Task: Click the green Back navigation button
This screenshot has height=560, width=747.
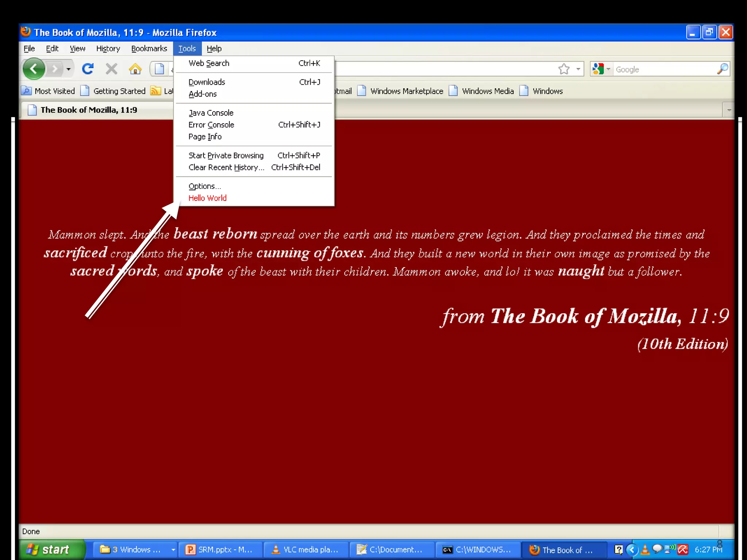Action: coord(34,69)
